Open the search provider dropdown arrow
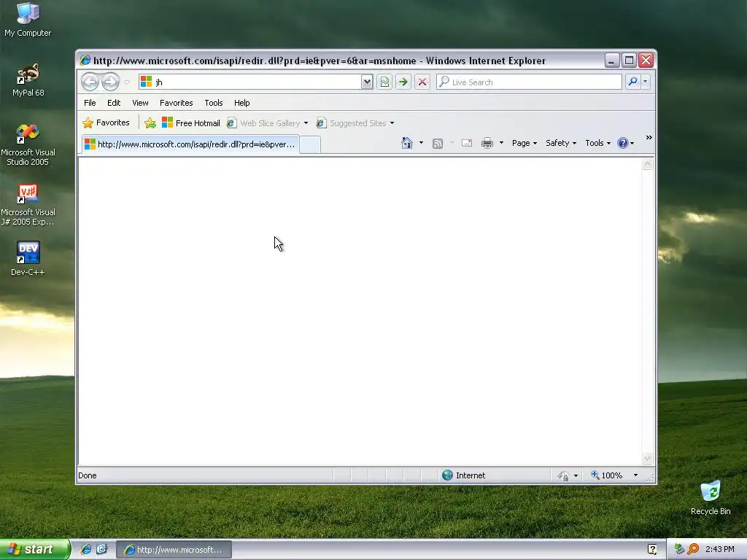 pyautogui.click(x=646, y=82)
